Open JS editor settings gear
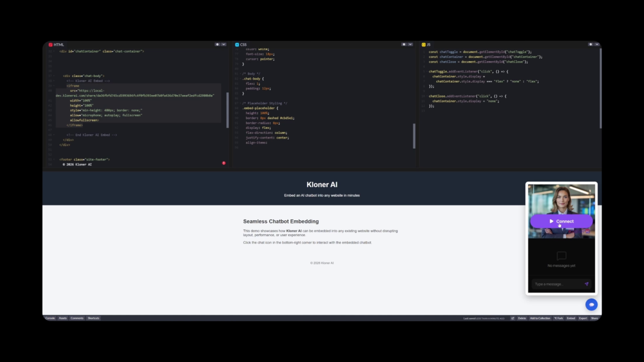This screenshot has width=644, height=362. pos(590,44)
